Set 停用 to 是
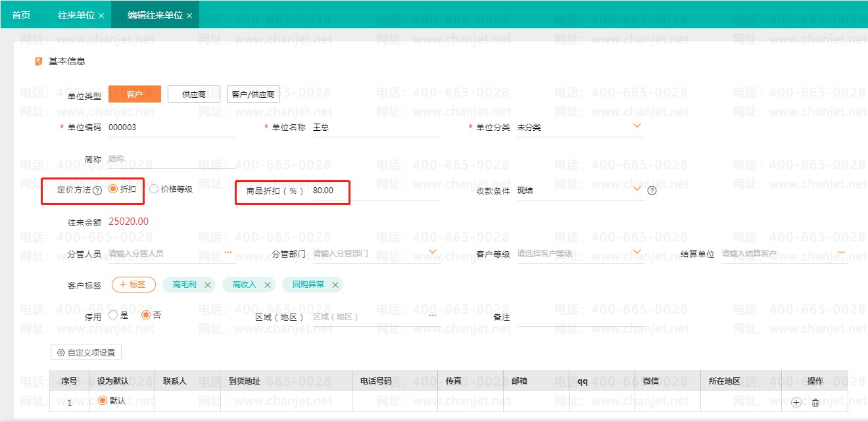 pyautogui.click(x=118, y=316)
